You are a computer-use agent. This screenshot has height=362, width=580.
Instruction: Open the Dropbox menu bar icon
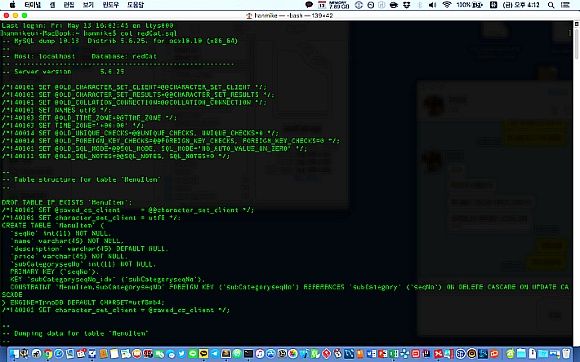click(407, 5)
